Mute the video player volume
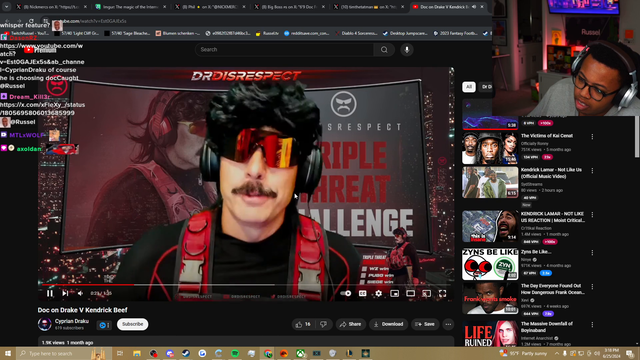The height and width of the screenshot is (360, 640). pyautogui.click(x=80, y=293)
